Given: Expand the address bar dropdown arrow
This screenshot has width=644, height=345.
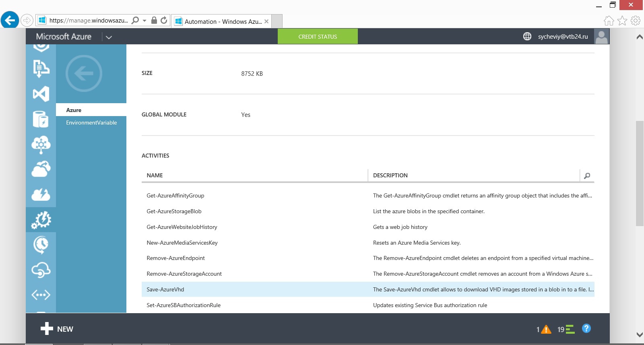Looking at the screenshot, I should click(x=144, y=21).
